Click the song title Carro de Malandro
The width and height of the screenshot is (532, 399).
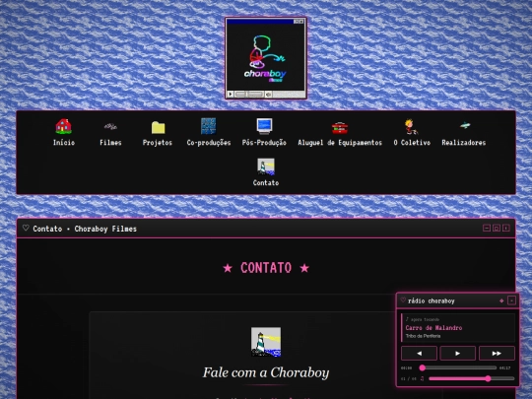pos(433,328)
